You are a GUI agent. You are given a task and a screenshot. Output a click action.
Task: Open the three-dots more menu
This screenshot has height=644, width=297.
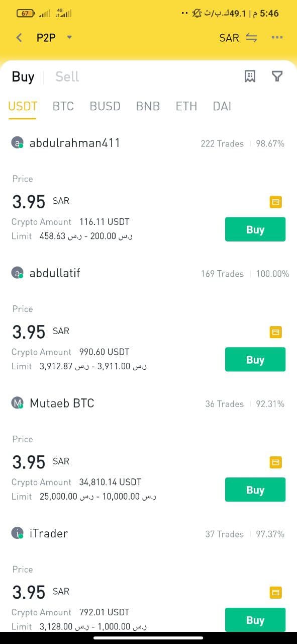[x=277, y=37]
